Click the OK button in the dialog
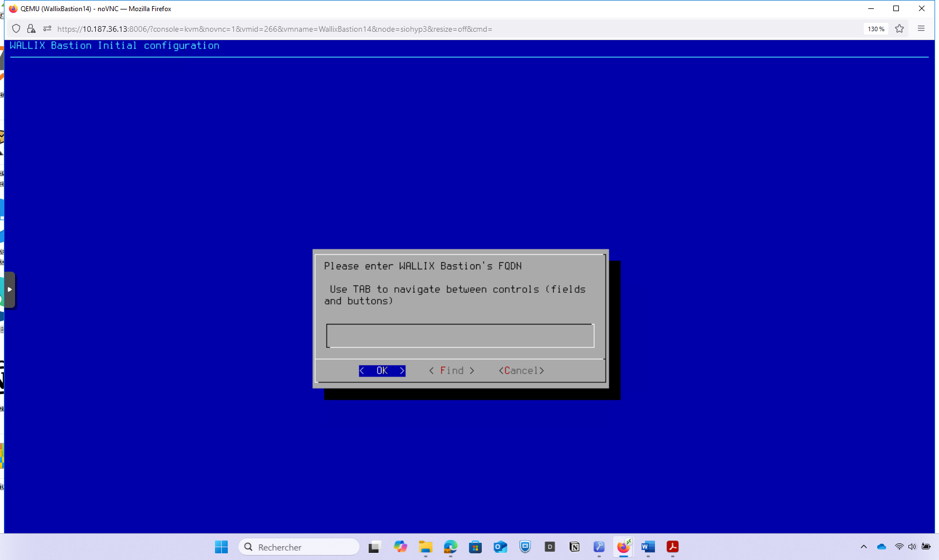The height and width of the screenshot is (560, 939). coord(382,371)
